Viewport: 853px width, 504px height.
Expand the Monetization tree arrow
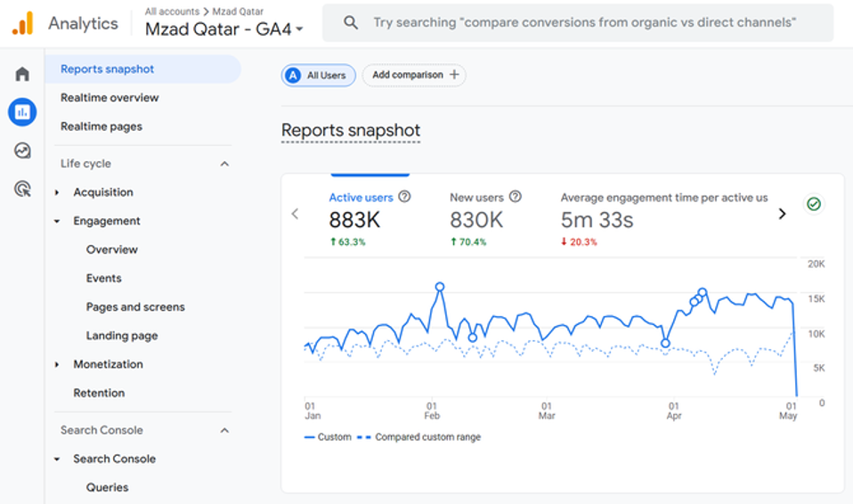57,364
